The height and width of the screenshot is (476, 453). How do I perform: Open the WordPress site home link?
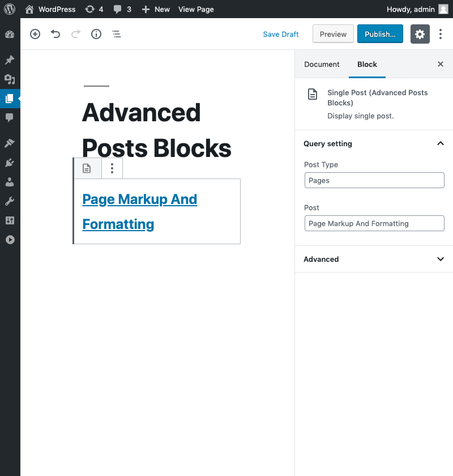(x=50, y=9)
